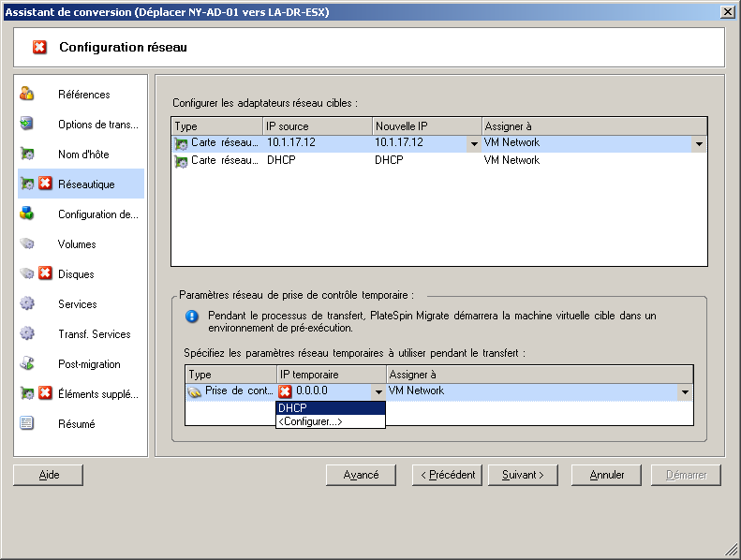Click the Résumé document icon

point(27,423)
